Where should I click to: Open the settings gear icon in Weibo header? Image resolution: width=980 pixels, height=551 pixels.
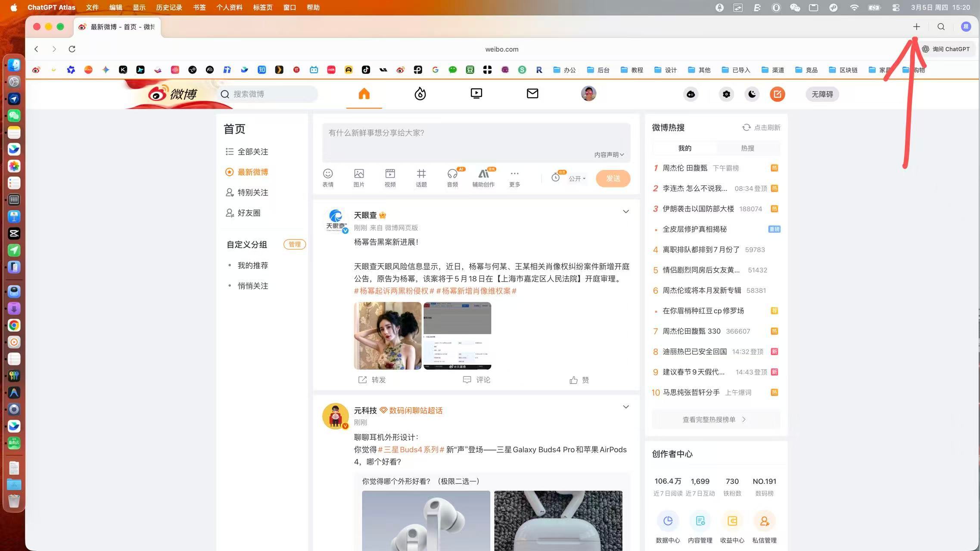[726, 94]
